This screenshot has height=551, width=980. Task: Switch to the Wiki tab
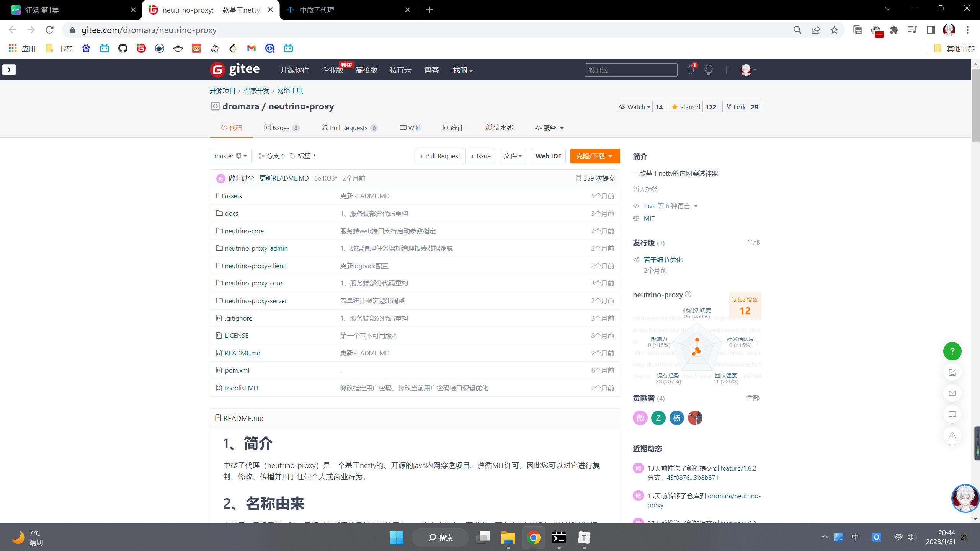(x=409, y=128)
